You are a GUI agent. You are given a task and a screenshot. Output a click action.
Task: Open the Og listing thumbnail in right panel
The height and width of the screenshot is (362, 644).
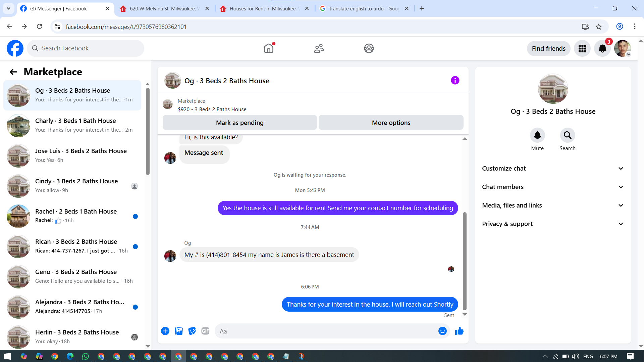553,89
